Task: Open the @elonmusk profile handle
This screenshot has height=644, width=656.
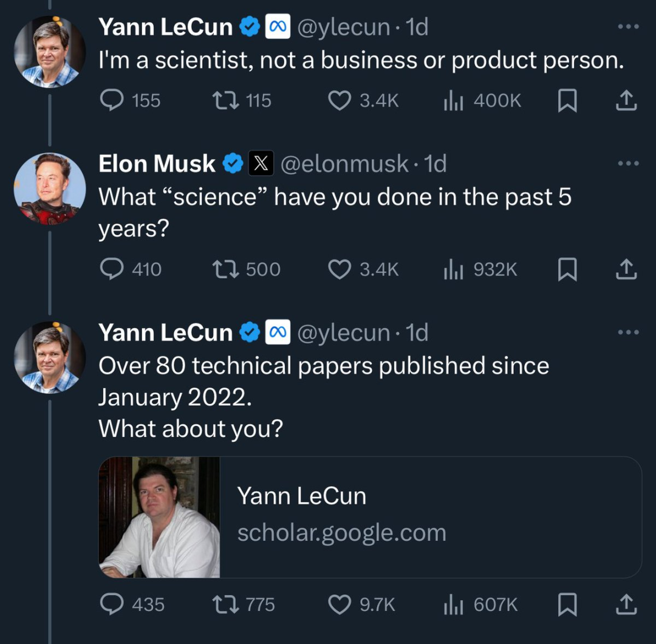Action: click(344, 163)
